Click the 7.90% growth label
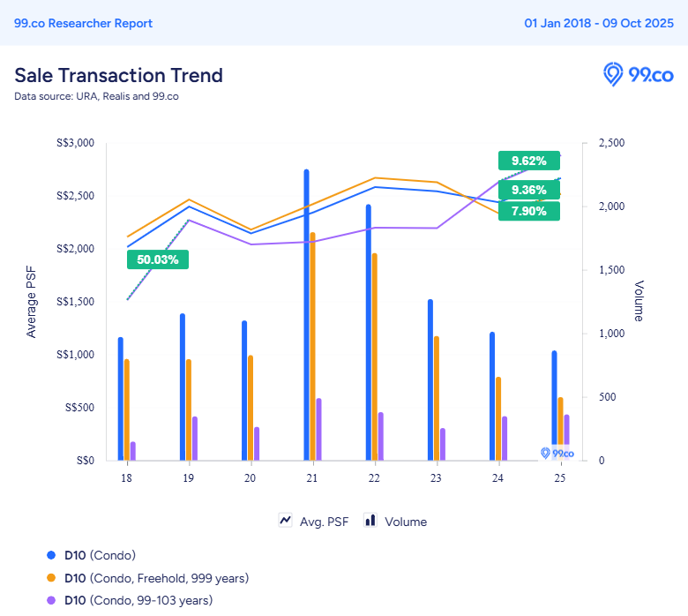Viewport: 688px width, 616px height. [528, 211]
